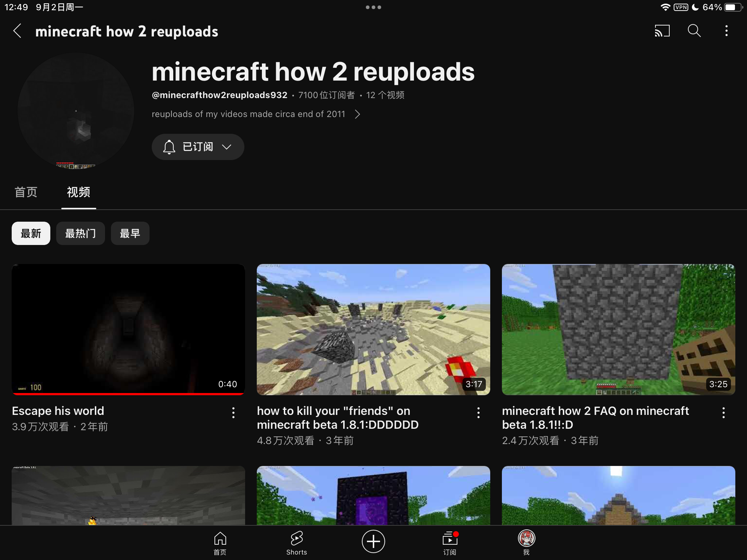747x560 pixels.
Task: Expand the channel description chevron
Action: [357, 114]
